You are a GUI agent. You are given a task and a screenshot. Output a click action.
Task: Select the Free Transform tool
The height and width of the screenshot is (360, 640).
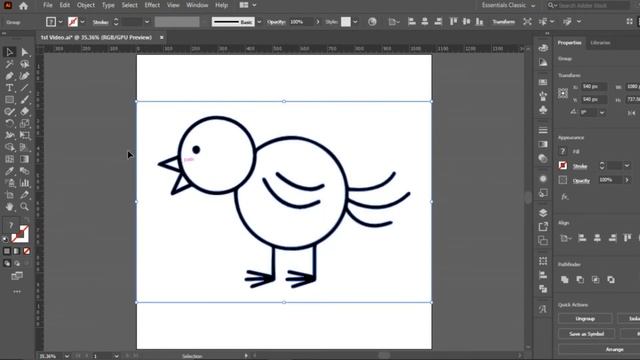24,135
